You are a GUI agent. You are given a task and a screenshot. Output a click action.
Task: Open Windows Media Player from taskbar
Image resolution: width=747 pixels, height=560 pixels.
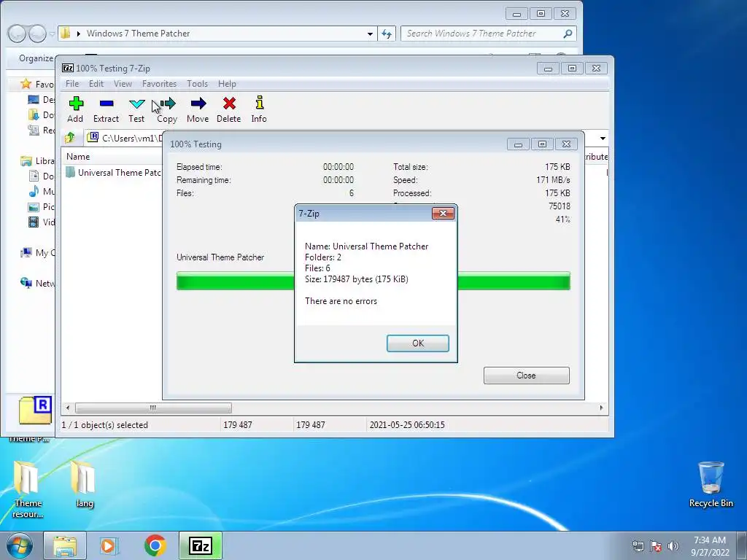pyautogui.click(x=109, y=545)
